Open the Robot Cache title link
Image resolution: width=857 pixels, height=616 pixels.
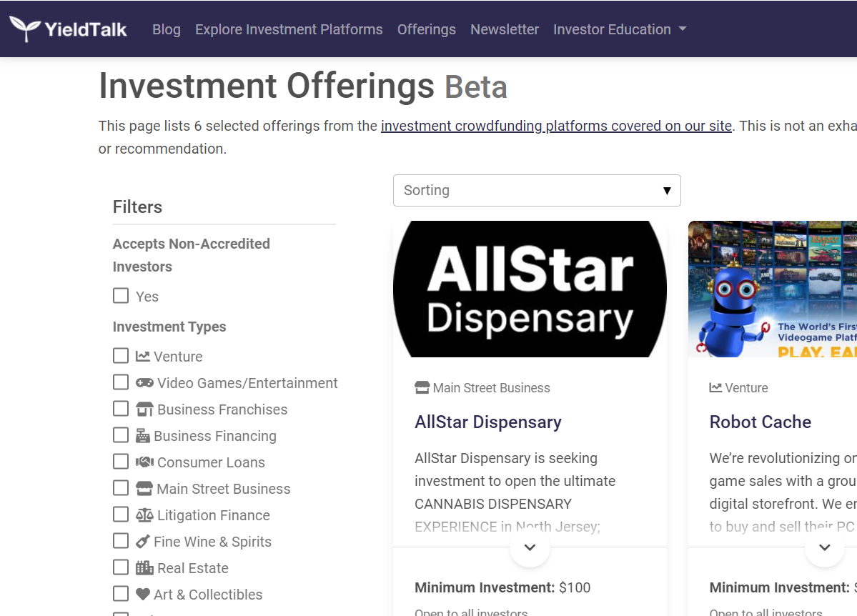point(761,422)
